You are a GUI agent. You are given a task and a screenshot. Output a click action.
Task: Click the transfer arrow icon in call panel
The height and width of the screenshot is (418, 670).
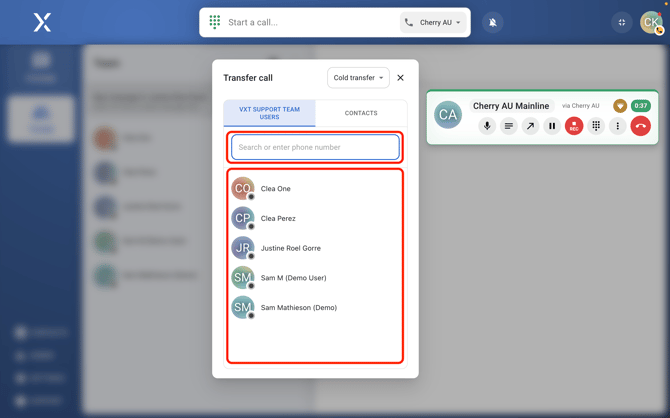(530, 126)
